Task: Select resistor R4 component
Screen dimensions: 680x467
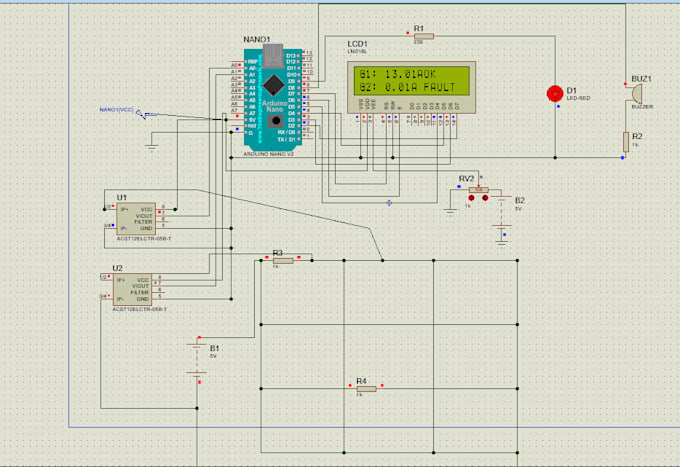Action: (x=366, y=389)
